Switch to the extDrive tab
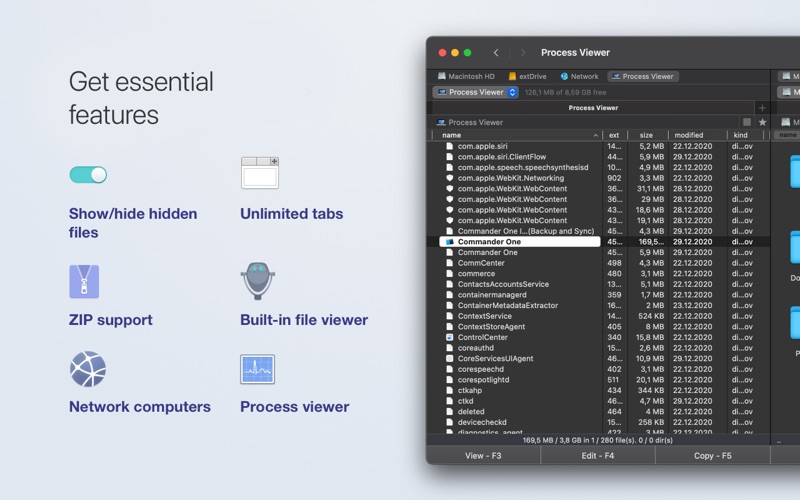800x500 pixels. (x=528, y=77)
